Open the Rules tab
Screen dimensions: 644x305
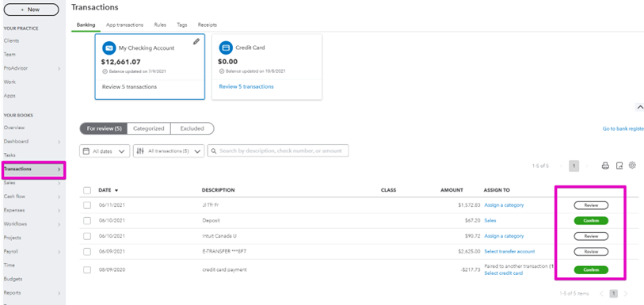(x=160, y=25)
